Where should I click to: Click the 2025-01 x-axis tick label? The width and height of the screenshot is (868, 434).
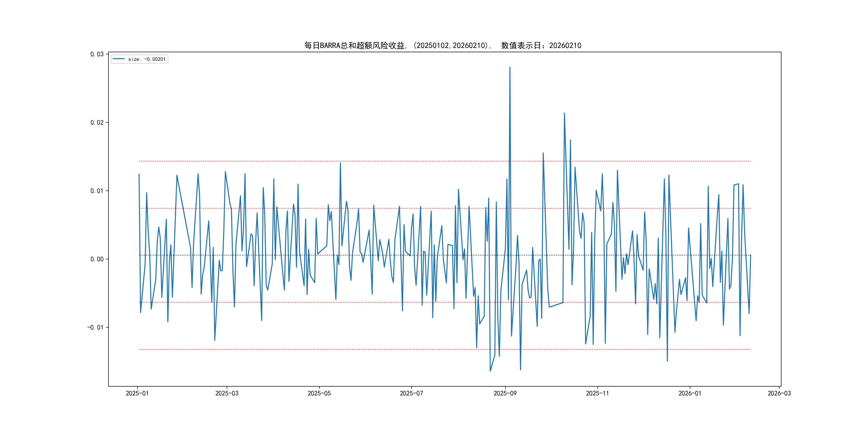pos(137,393)
